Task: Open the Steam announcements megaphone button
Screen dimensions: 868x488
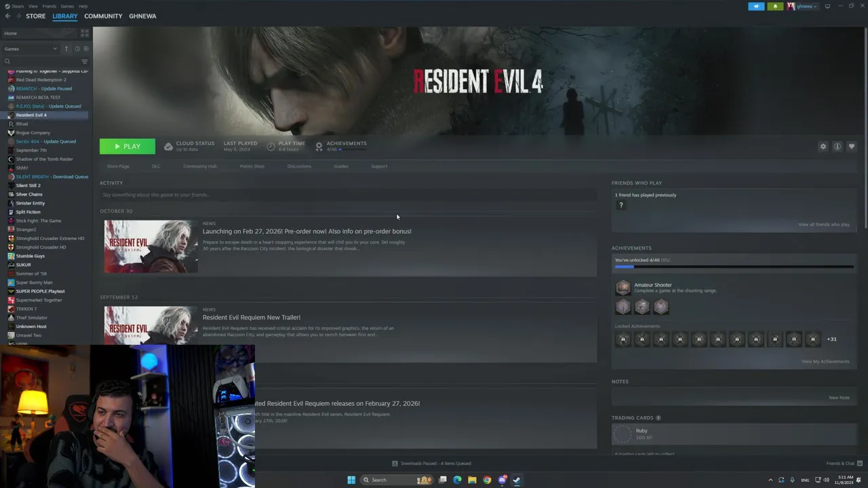Action: click(x=756, y=6)
